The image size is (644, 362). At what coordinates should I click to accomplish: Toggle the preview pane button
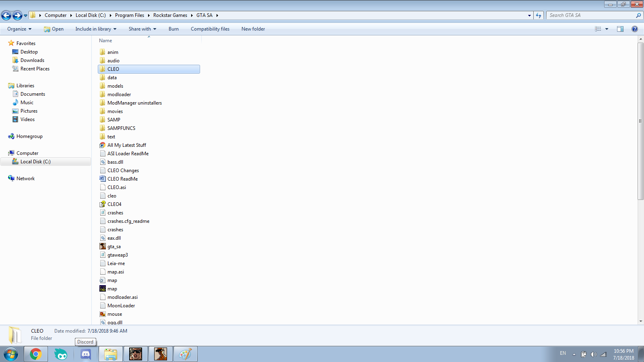tap(620, 29)
